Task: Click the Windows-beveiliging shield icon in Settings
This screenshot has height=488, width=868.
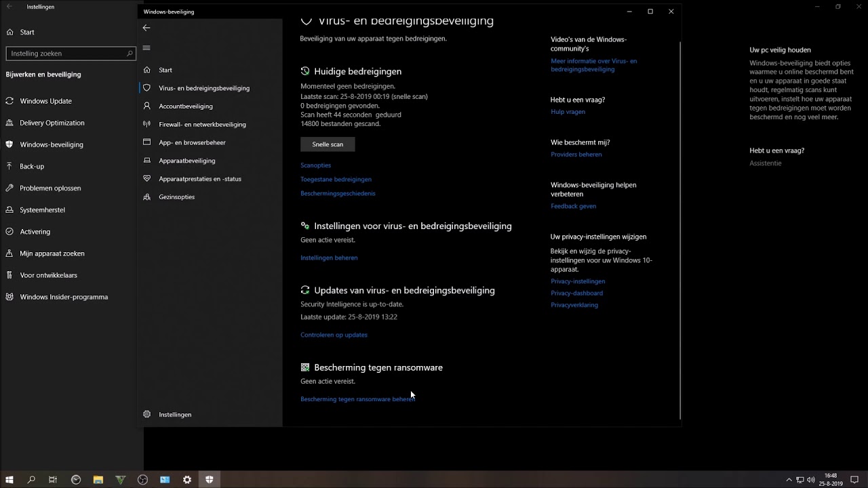Action: pyautogui.click(x=9, y=144)
